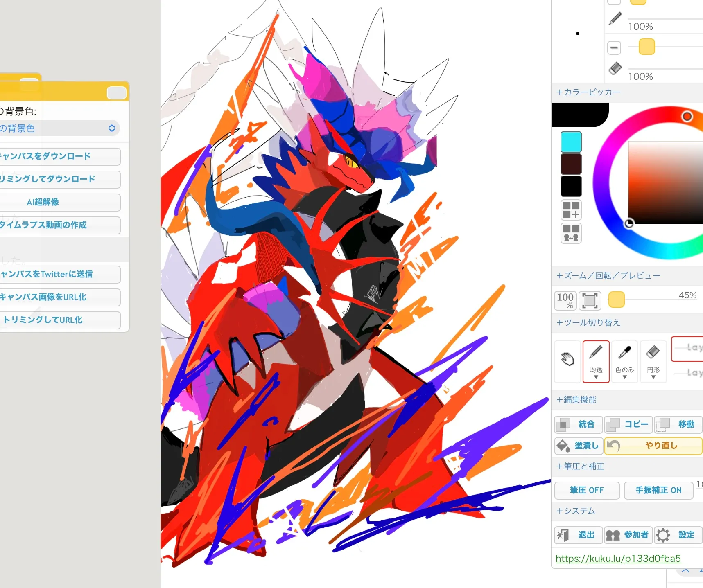The width and height of the screenshot is (703, 588).
Task: Click the 退出 exit room button
Action: tap(579, 535)
